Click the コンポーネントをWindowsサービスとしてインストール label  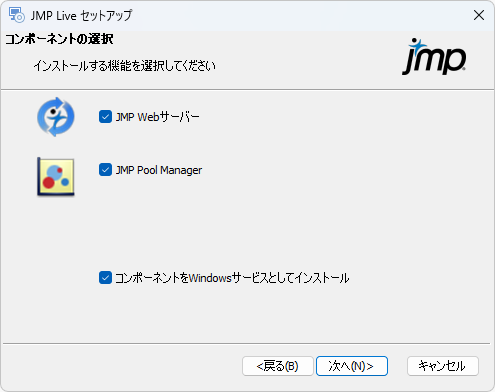click(x=232, y=278)
